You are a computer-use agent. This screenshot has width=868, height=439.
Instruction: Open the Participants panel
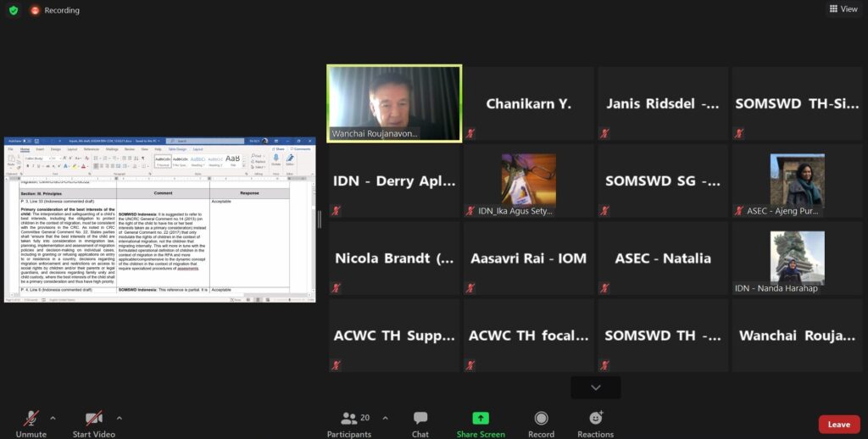(x=348, y=424)
